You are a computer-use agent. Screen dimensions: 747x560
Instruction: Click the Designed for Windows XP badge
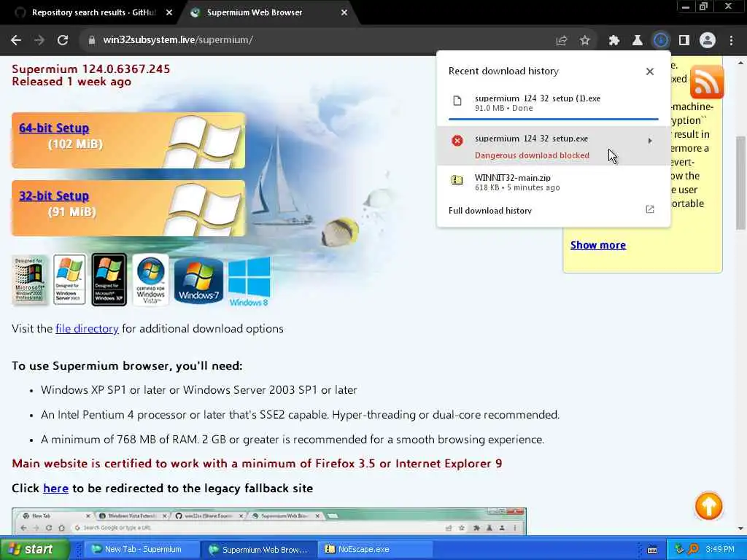(x=109, y=279)
